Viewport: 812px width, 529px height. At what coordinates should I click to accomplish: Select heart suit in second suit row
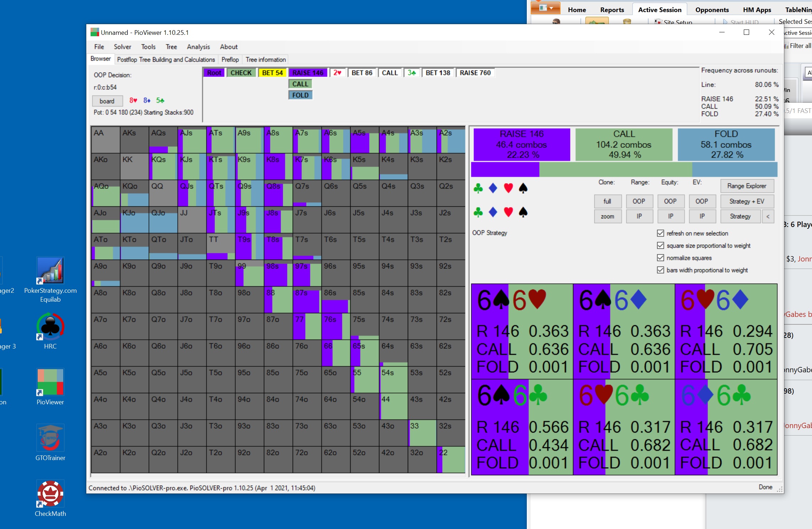point(508,212)
